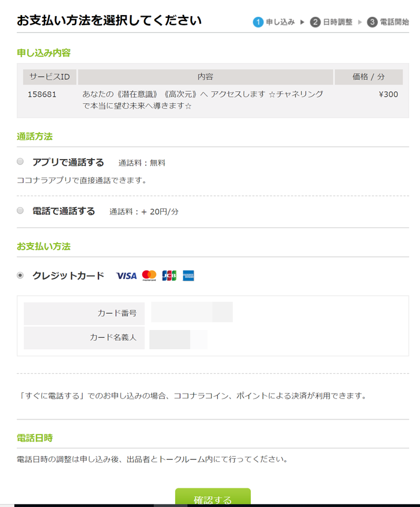Click the 価格 / 分 column header
The width and height of the screenshot is (420, 507).
368,77
